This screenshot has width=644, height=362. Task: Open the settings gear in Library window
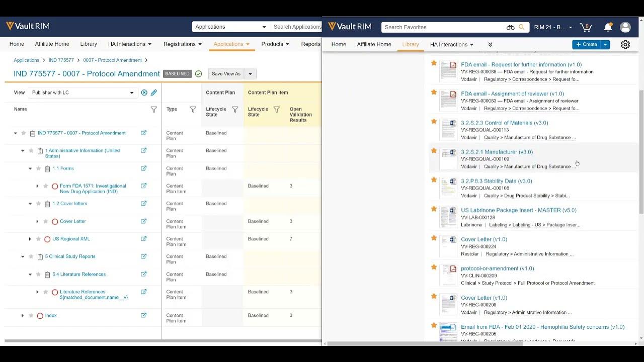pos(625,44)
